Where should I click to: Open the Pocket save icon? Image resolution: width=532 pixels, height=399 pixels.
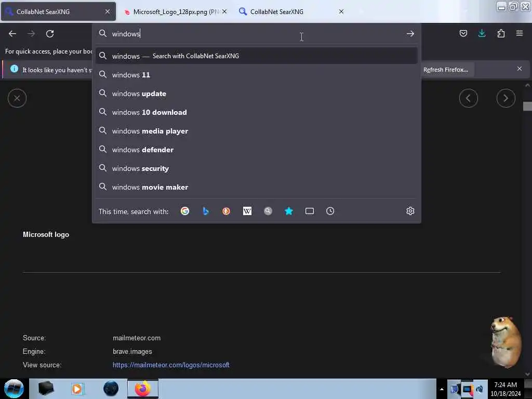click(463, 33)
